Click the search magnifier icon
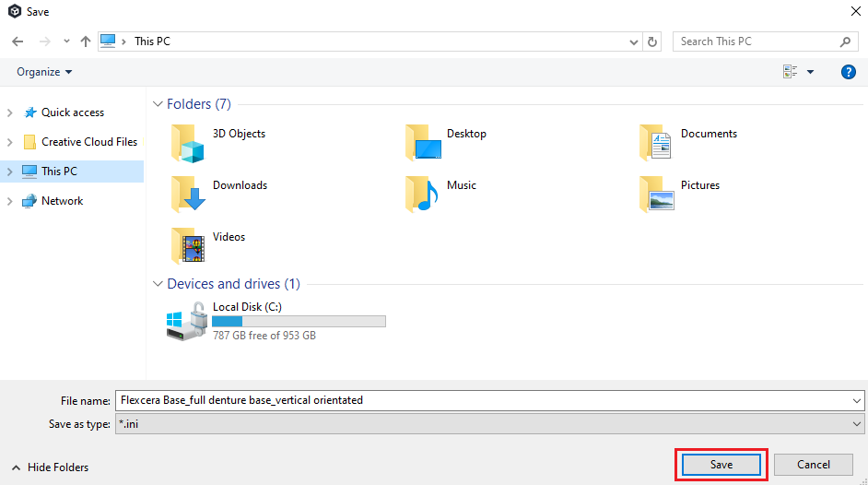868x485 pixels. 845,41
